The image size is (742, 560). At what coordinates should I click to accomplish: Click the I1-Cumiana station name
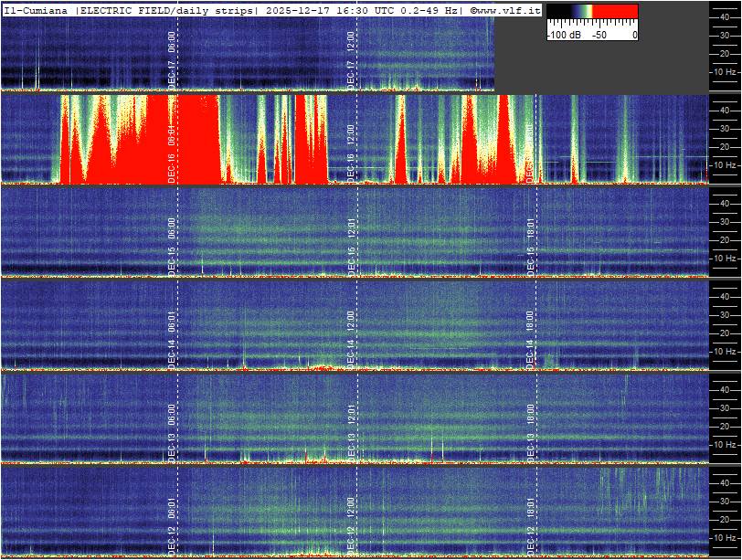(37, 10)
